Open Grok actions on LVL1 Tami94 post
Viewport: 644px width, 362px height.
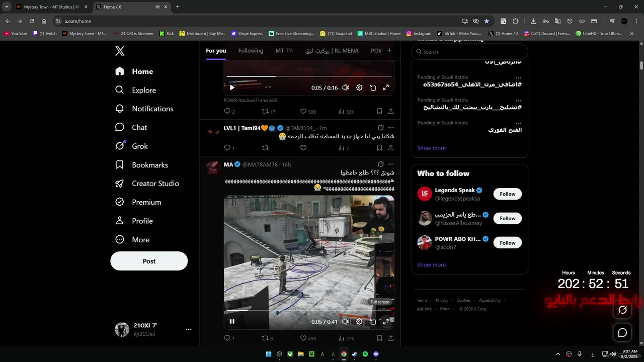pos(381,128)
